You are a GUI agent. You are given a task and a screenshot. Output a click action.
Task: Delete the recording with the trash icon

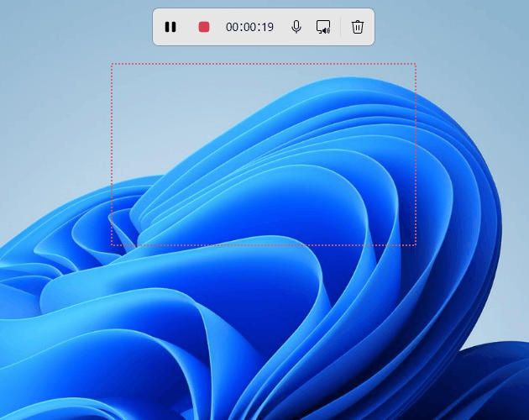[358, 27]
